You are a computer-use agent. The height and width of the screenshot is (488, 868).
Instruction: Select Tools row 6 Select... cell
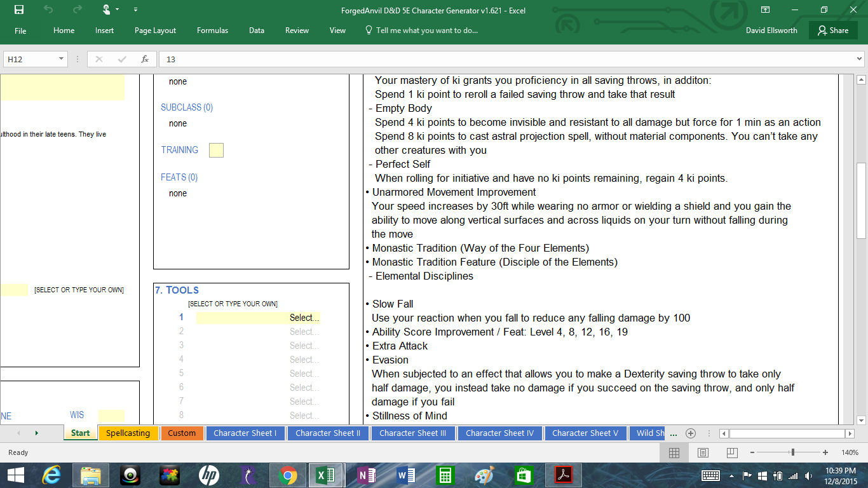[x=258, y=388]
